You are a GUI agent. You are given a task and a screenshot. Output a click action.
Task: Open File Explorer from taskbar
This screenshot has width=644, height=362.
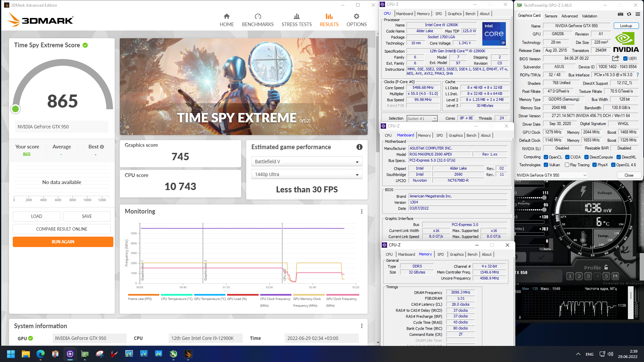(26, 354)
